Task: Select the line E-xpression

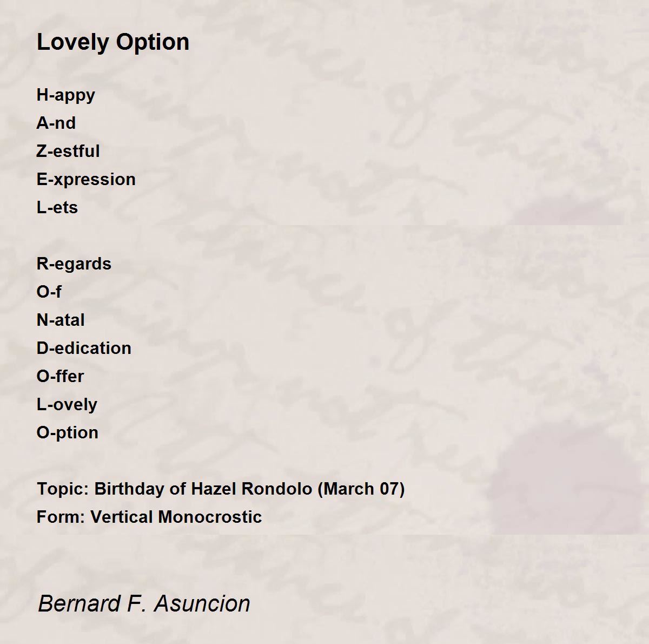Action: pyautogui.click(x=86, y=180)
